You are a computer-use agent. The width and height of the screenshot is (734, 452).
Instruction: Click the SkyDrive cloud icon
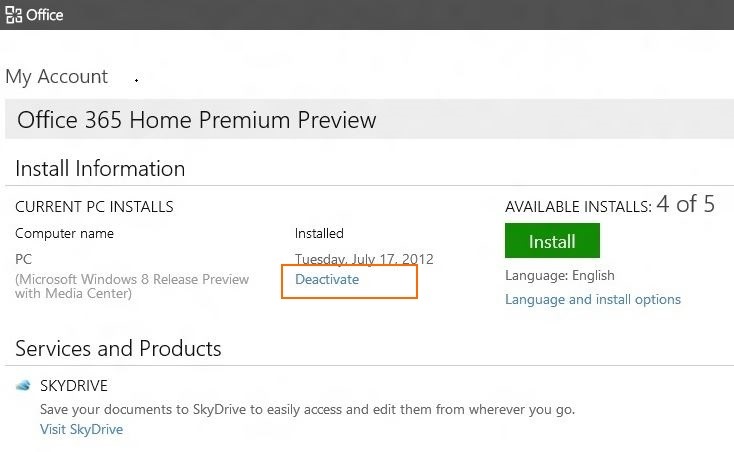click(x=23, y=386)
